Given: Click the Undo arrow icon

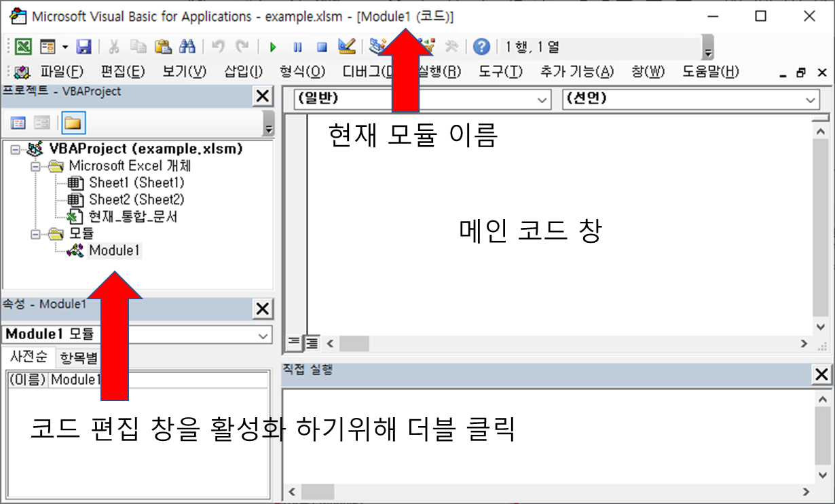Looking at the screenshot, I should tap(218, 47).
